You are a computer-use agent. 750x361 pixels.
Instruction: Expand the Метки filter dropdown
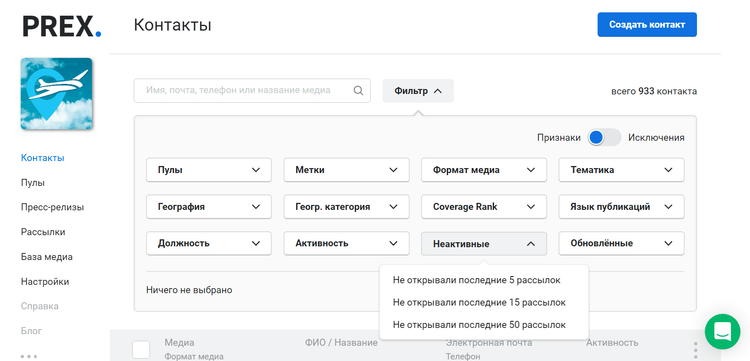point(346,170)
